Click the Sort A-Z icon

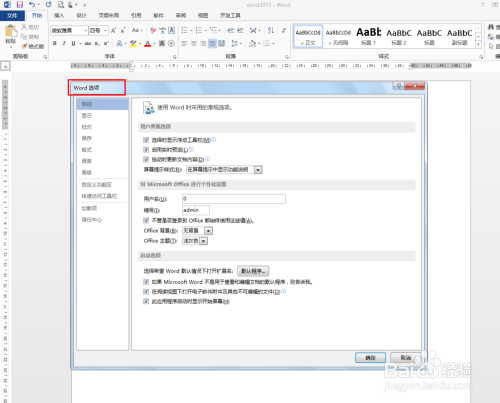271,30
